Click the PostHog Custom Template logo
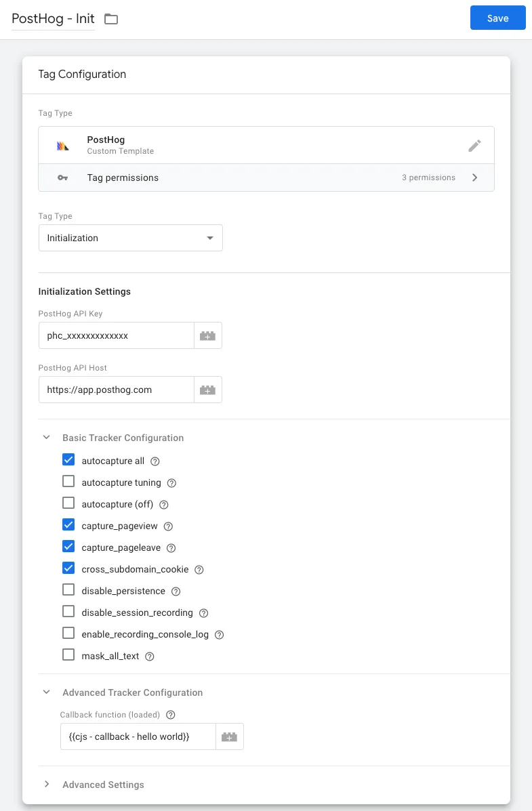Screen dimensions: 532x811 (64, 145)
